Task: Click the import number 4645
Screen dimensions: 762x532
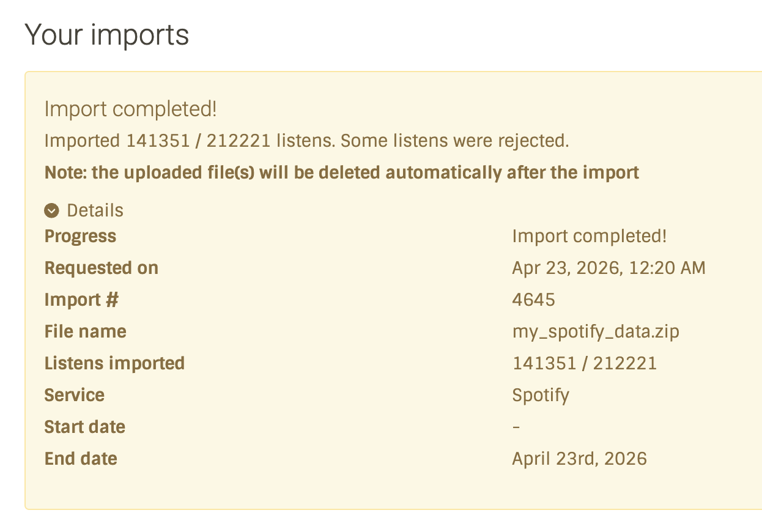Action: [x=533, y=300]
